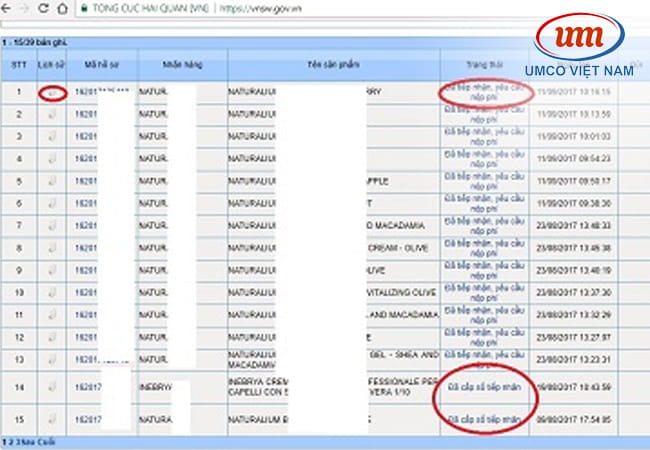Select the date 11/09/2017 10:16:15 cell
The width and height of the screenshot is (650, 450).
(x=574, y=92)
